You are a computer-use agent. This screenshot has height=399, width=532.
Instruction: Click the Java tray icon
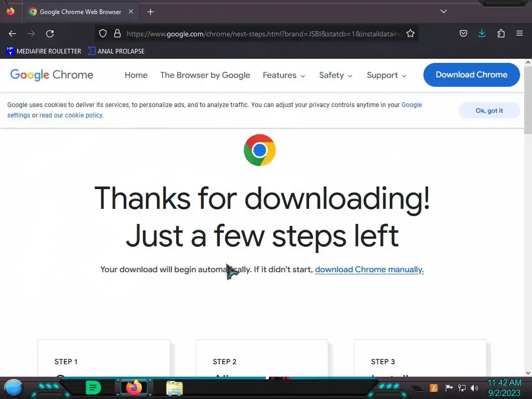434,388
